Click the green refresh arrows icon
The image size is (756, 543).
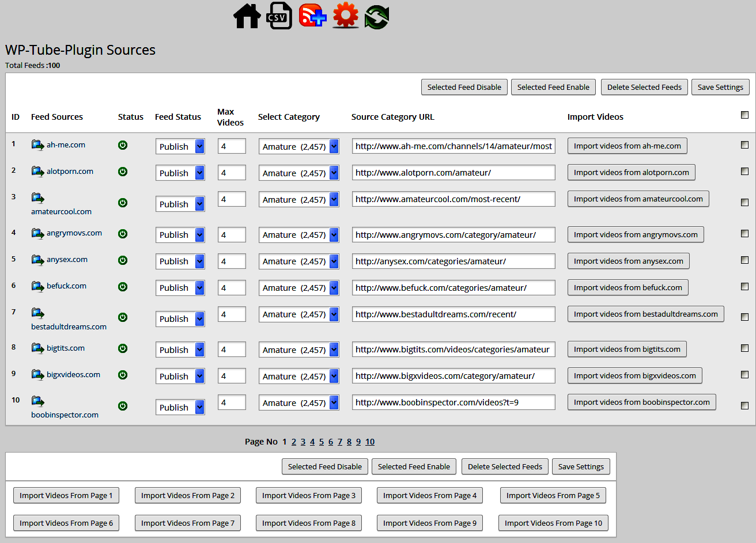tap(377, 16)
